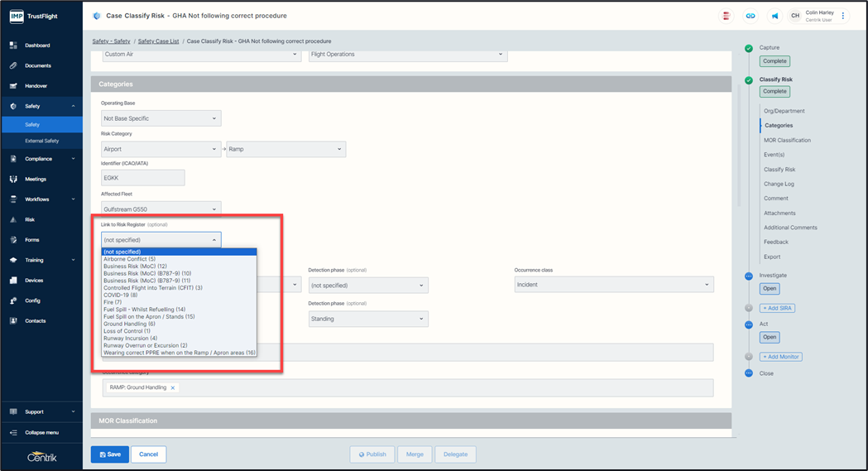Click the + Add SIRA button
This screenshot has width=868, height=471.
(x=777, y=308)
